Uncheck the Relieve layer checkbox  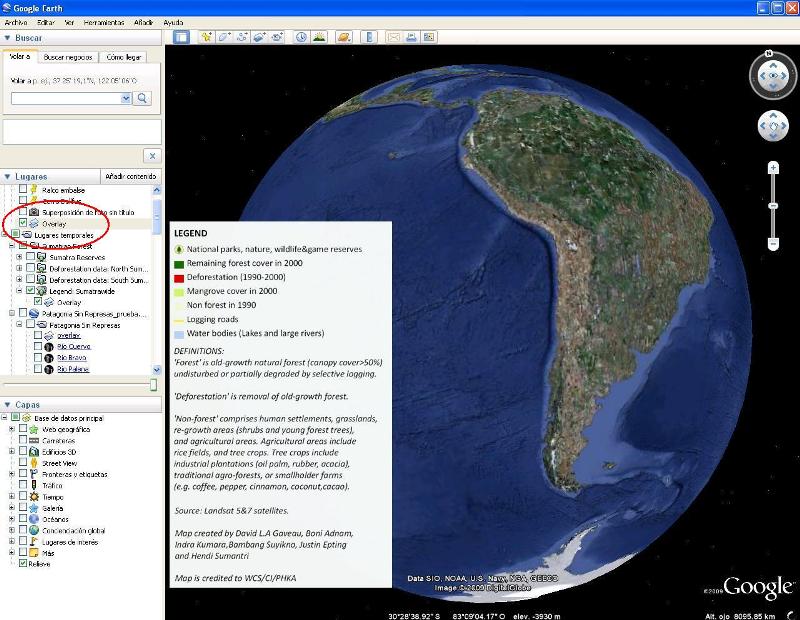(x=23, y=564)
